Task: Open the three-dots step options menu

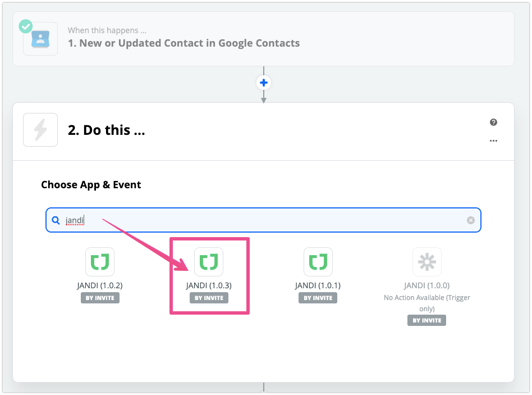Action: (493, 141)
